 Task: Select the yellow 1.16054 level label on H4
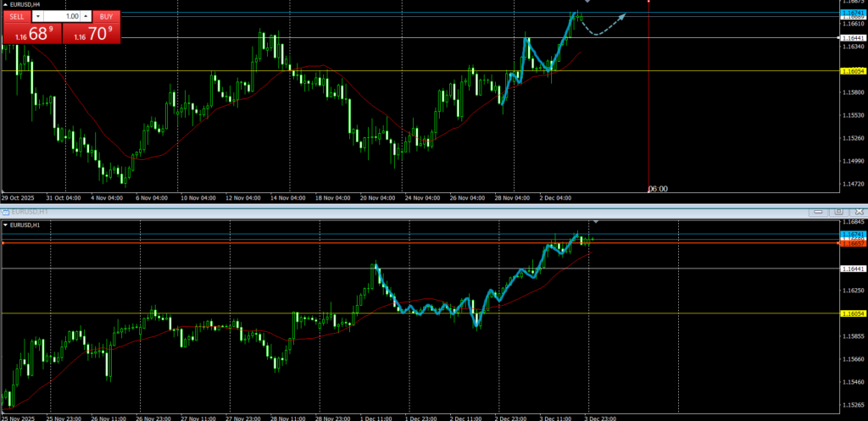[x=852, y=71]
